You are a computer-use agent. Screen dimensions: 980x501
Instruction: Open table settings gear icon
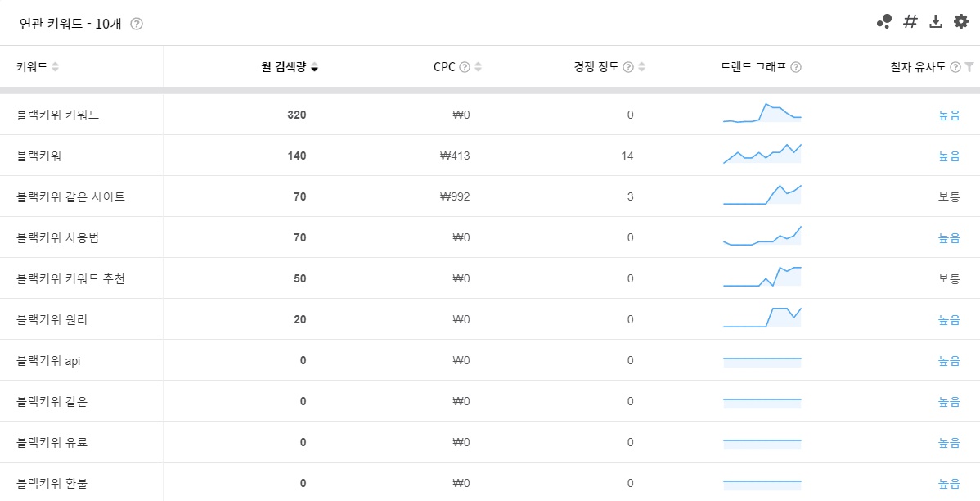coord(960,22)
